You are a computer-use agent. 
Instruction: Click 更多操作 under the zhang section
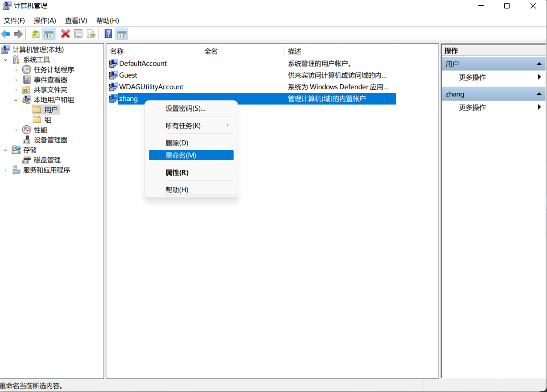click(x=472, y=107)
